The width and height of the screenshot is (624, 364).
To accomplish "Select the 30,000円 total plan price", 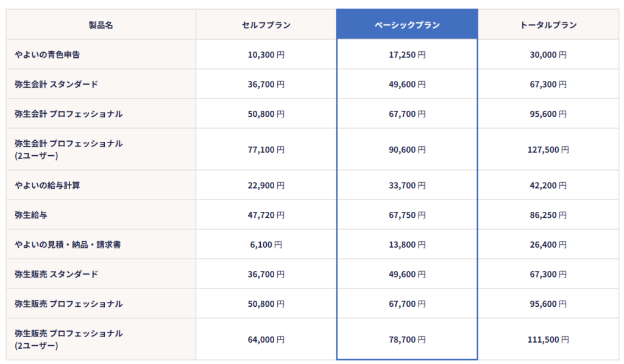I will (548, 55).
